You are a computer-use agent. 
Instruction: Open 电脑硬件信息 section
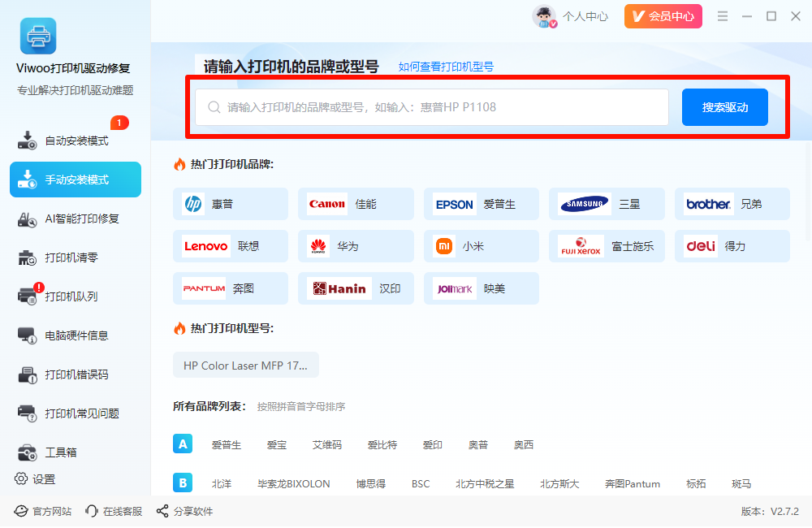pos(75,335)
